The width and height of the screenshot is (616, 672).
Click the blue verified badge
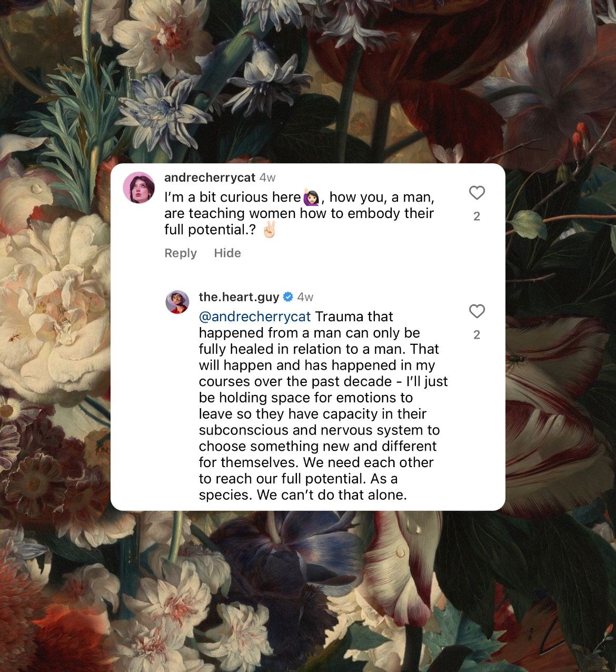pos(288,297)
